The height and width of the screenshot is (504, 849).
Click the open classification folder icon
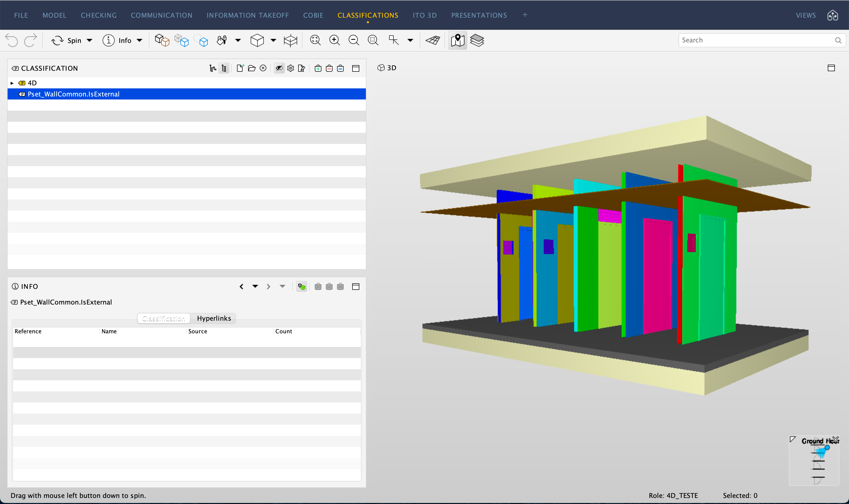tap(251, 68)
